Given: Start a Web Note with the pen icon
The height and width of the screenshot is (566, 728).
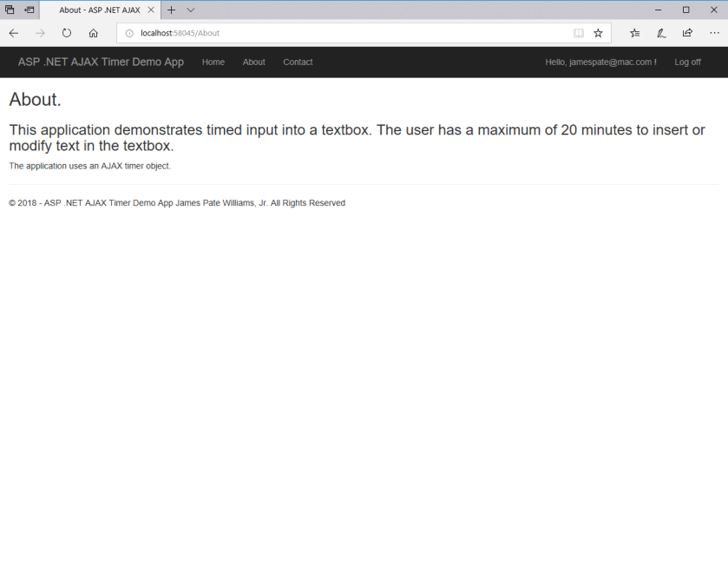Looking at the screenshot, I should pyautogui.click(x=660, y=33).
